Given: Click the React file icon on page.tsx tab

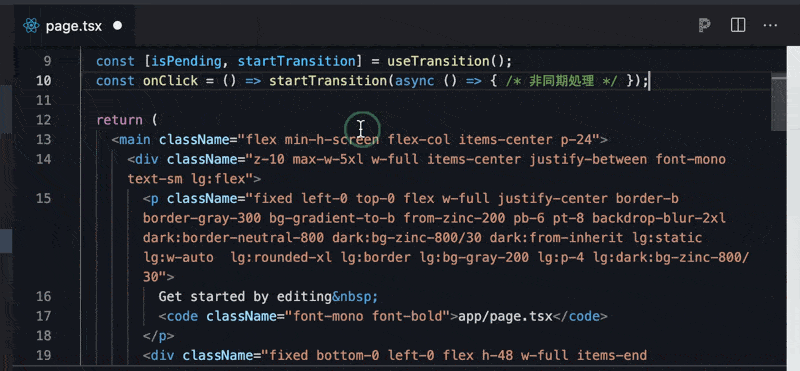Looking at the screenshot, I should [31, 26].
